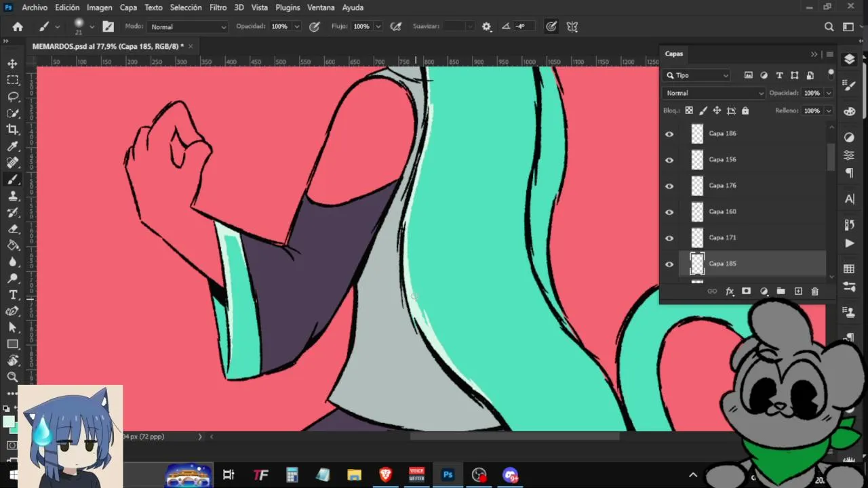Viewport: 868px width, 488px height.
Task: Open the Capa menu
Action: [128, 7]
